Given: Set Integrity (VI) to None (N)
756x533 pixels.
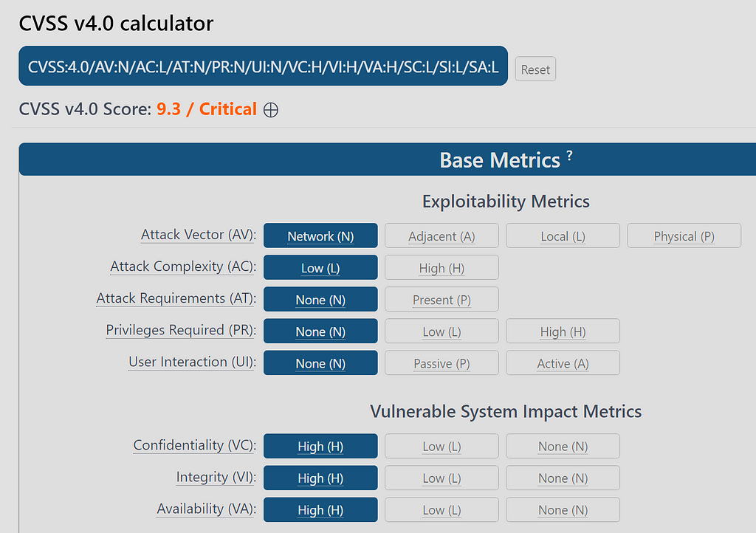Looking at the screenshot, I should (563, 478).
